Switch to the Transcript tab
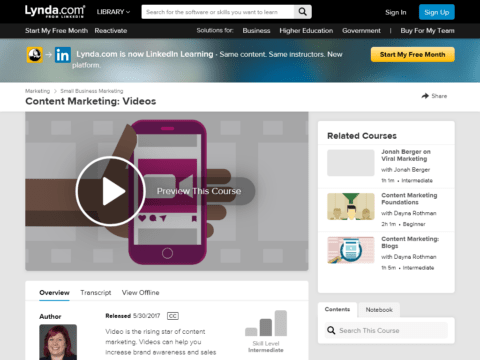 (96, 293)
